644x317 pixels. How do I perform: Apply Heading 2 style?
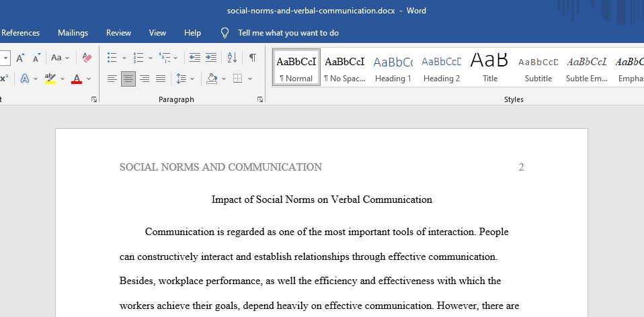pyautogui.click(x=442, y=67)
